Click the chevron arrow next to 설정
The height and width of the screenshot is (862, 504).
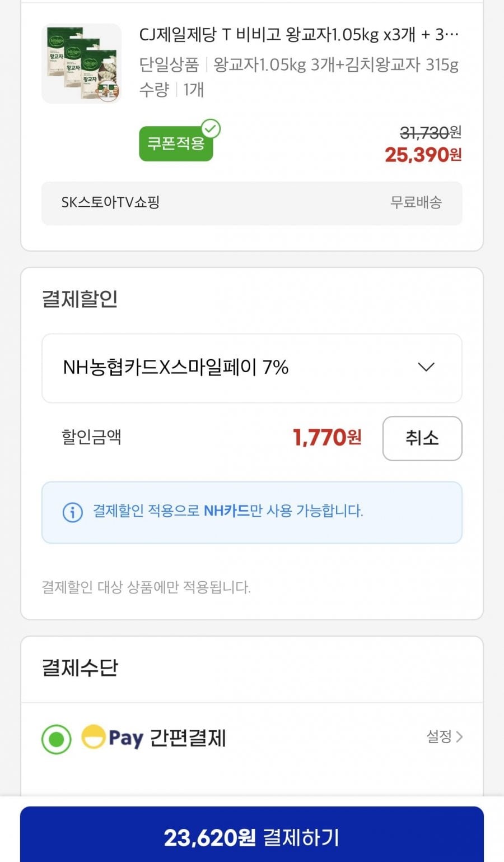click(460, 736)
